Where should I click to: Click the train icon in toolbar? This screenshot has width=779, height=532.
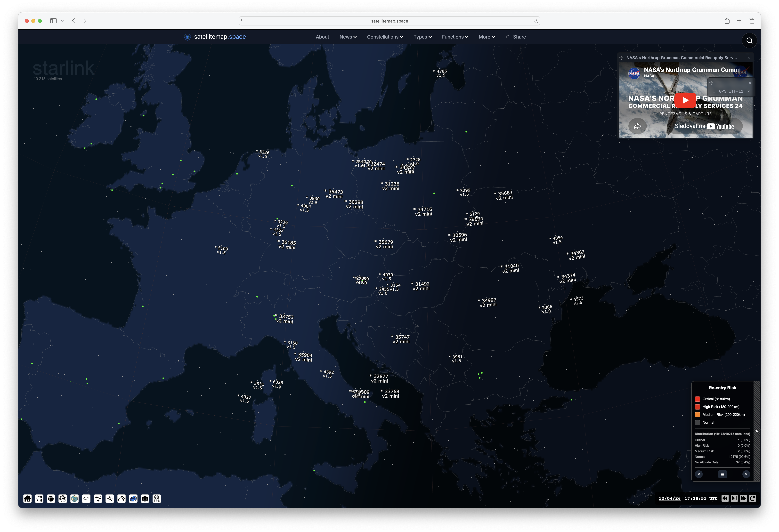[145, 499]
